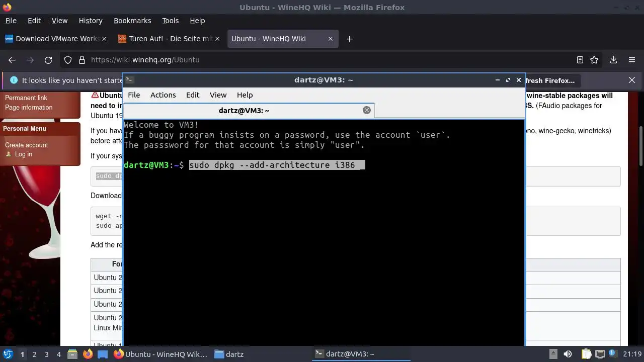Screen dimensions: 644x362
Task: Close the dartz@VM3 terminal tab
Action: [x=367, y=110]
